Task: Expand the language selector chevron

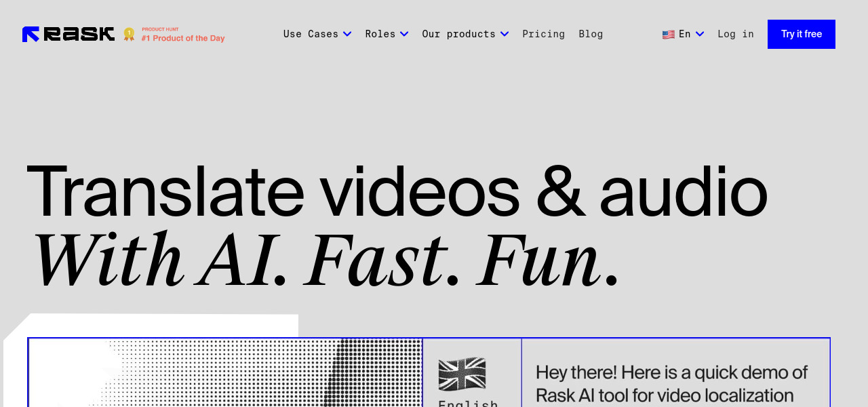Action: click(700, 34)
